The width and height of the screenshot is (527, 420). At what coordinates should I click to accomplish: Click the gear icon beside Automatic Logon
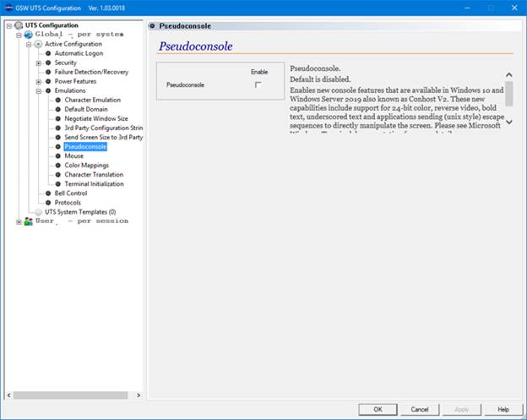(48, 53)
